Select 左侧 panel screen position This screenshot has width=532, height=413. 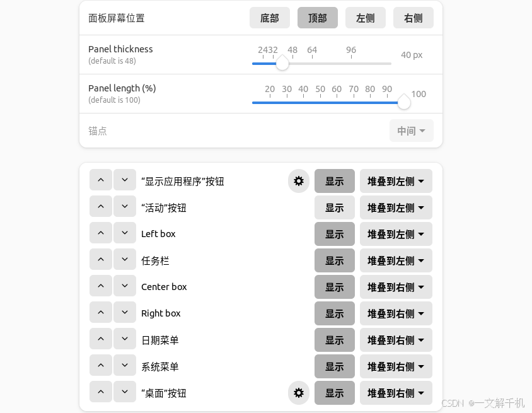pos(365,18)
